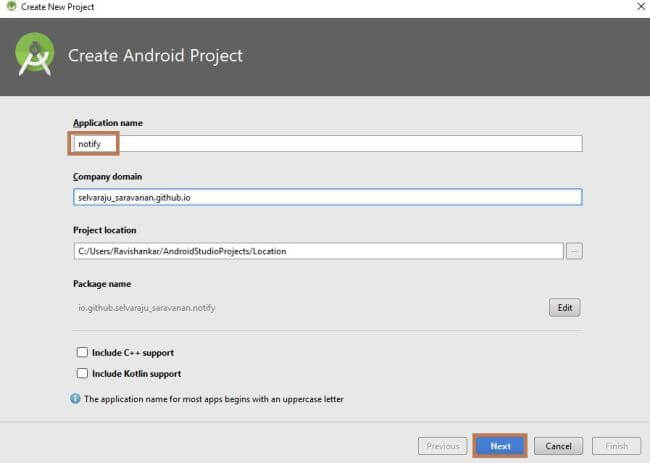Focus the Company domain input field
This screenshot has height=463, width=650.
(327, 197)
